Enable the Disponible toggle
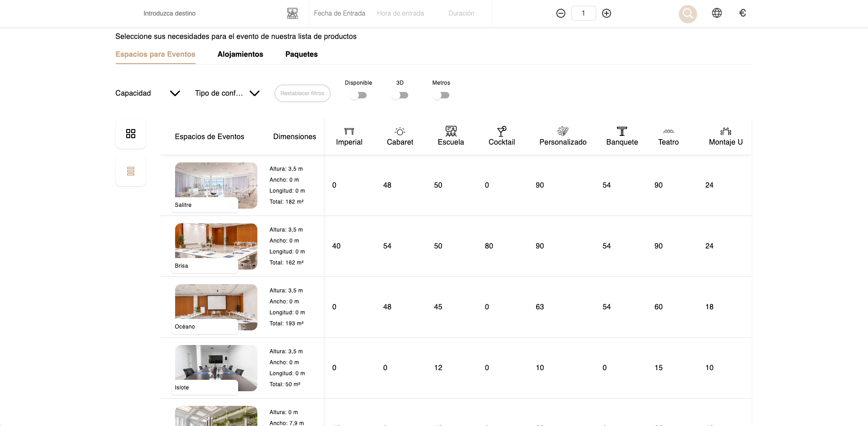This screenshot has height=426, width=868. tap(358, 95)
